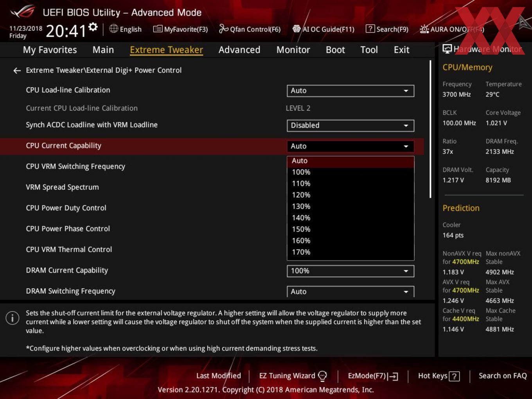Click the Hot Keys question mark icon
This screenshot has width=532, height=399.
click(454, 376)
